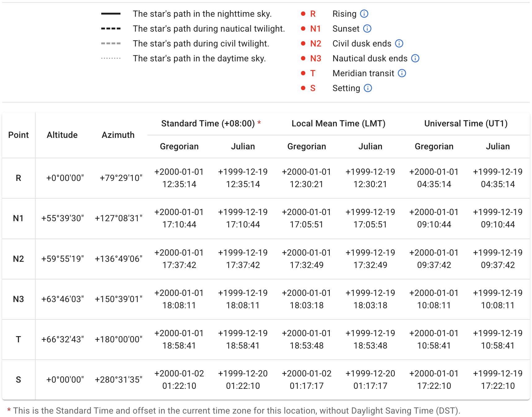Click the S row azimuth +280°31'35"
The height and width of the screenshot is (417, 532).
[119, 380]
